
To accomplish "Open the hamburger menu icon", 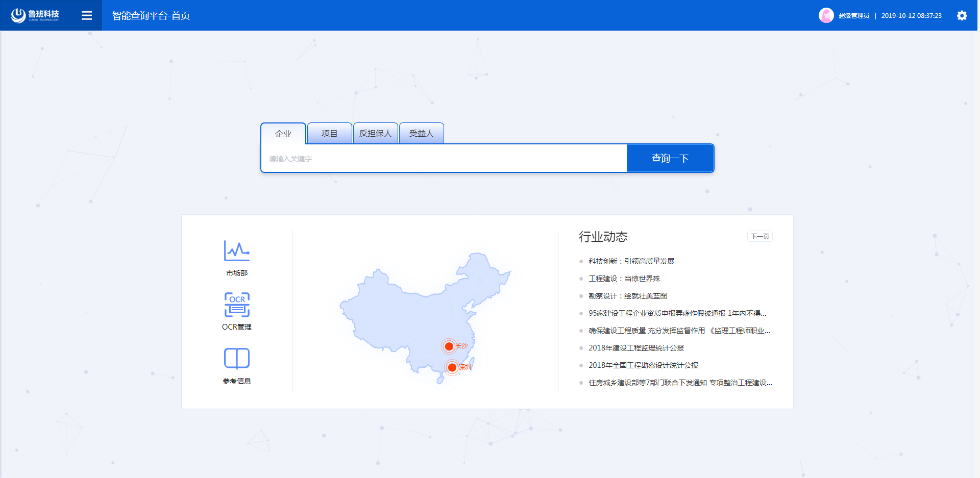I will (87, 15).
